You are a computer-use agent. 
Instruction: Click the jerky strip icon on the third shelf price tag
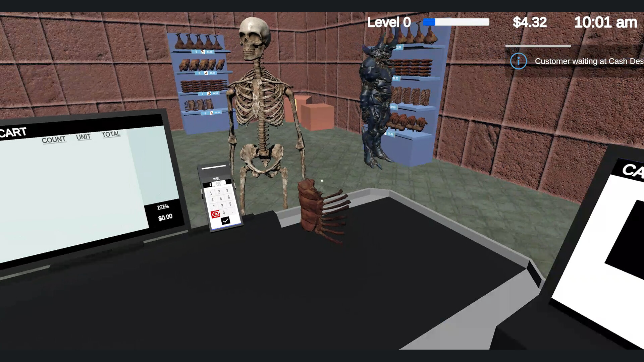(x=209, y=94)
